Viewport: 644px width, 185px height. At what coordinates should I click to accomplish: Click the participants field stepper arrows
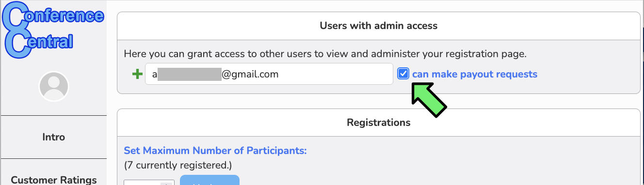(168, 183)
